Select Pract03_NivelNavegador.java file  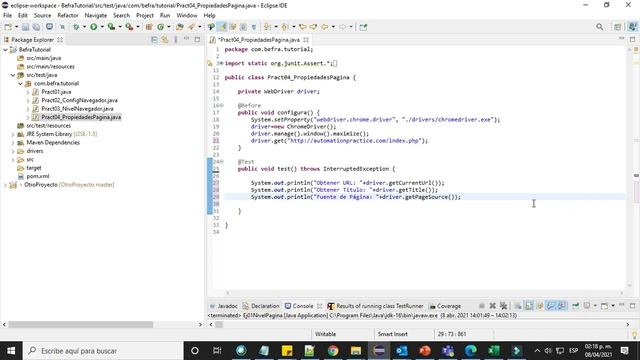[x=77, y=109]
